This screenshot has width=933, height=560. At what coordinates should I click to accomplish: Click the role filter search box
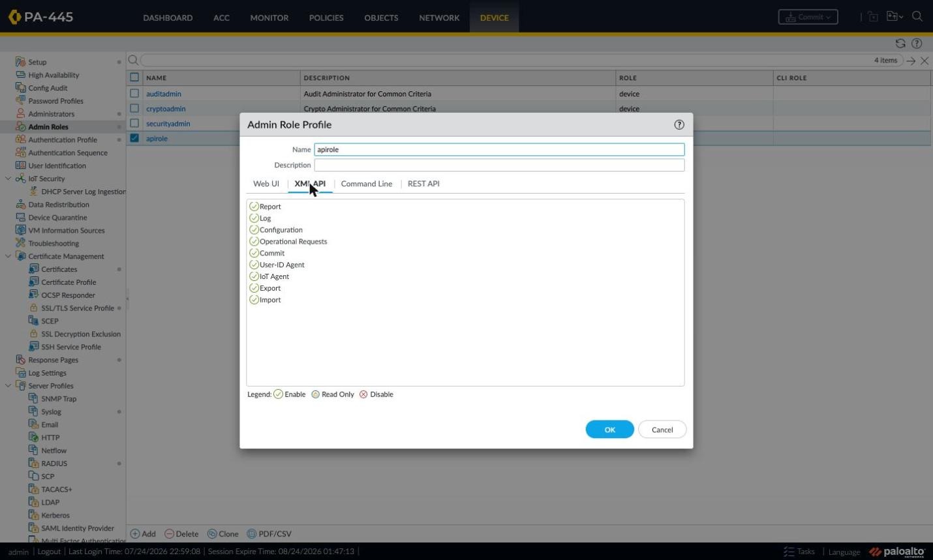click(x=508, y=60)
